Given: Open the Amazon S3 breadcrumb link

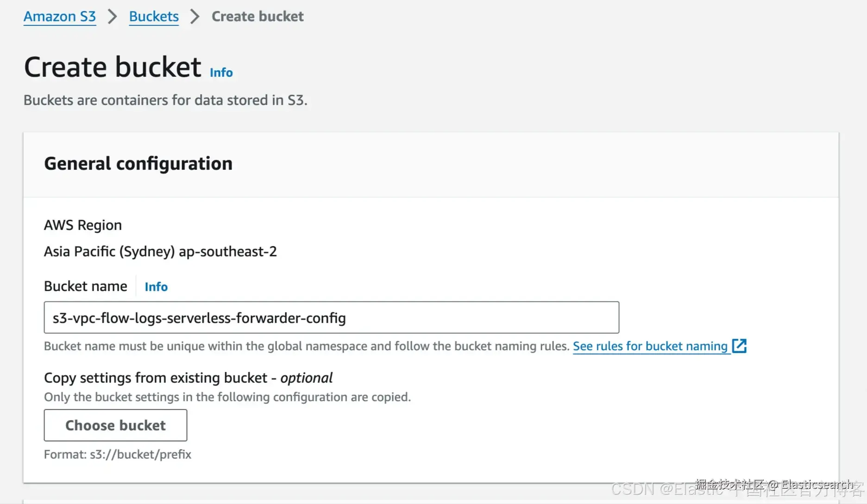Looking at the screenshot, I should click(x=60, y=17).
